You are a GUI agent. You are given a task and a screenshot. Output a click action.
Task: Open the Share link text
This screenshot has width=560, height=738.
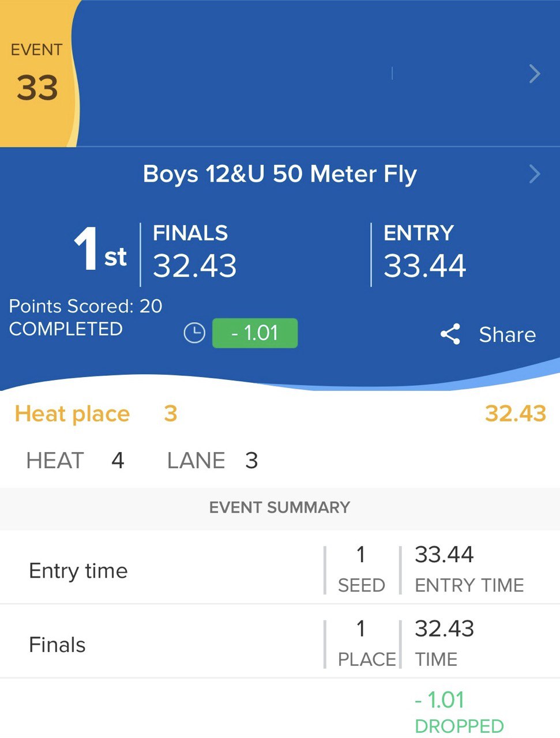click(507, 334)
